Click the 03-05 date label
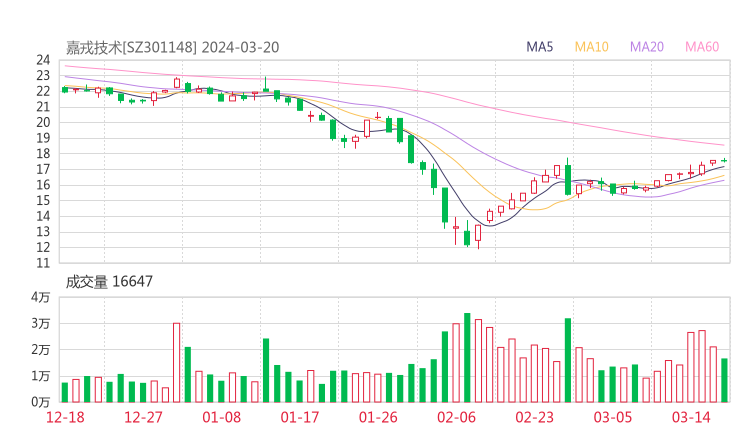 [x=613, y=417]
